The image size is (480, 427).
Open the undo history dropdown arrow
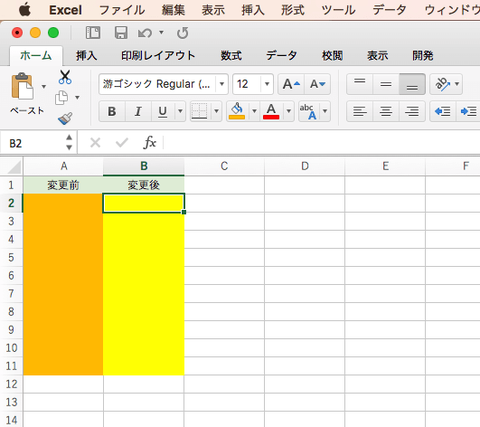(x=161, y=32)
